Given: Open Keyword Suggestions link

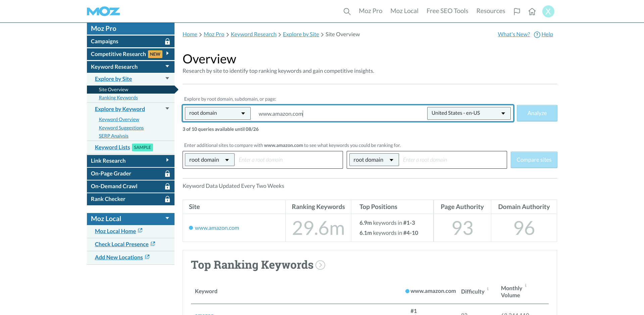Looking at the screenshot, I should [121, 128].
